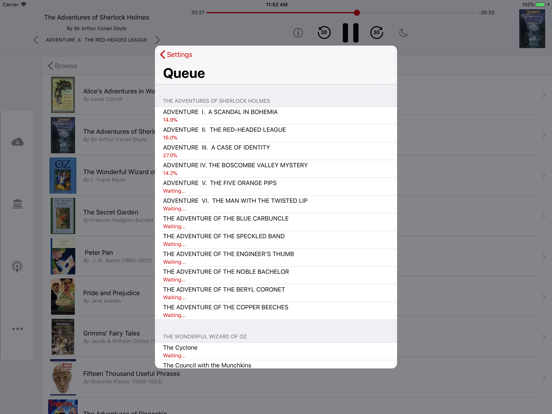Open Alice's Adventures book cover
552x414 pixels.
coord(63,95)
